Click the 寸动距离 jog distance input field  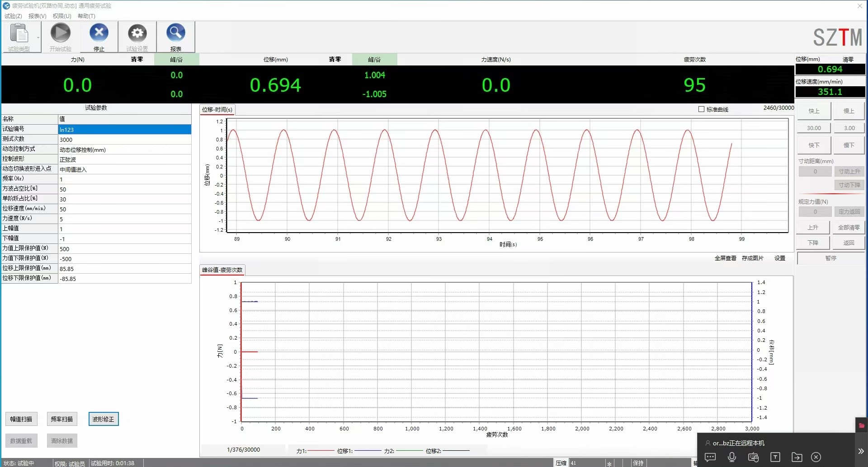click(x=815, y=172)
